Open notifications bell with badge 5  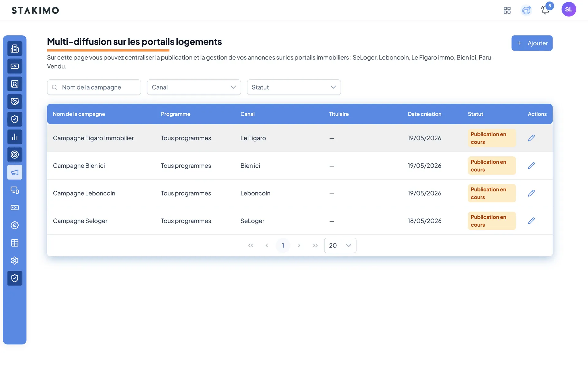(x=545, y=10)
